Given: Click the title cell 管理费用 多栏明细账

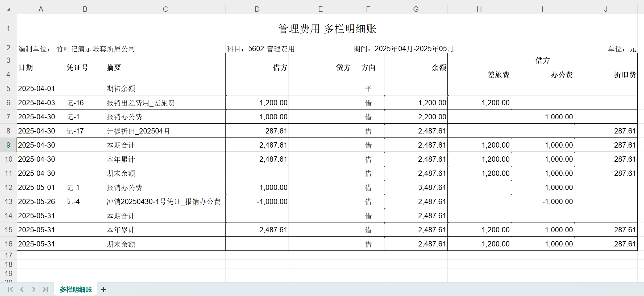Looking at the screenshot, I should [x=327, y=29].
